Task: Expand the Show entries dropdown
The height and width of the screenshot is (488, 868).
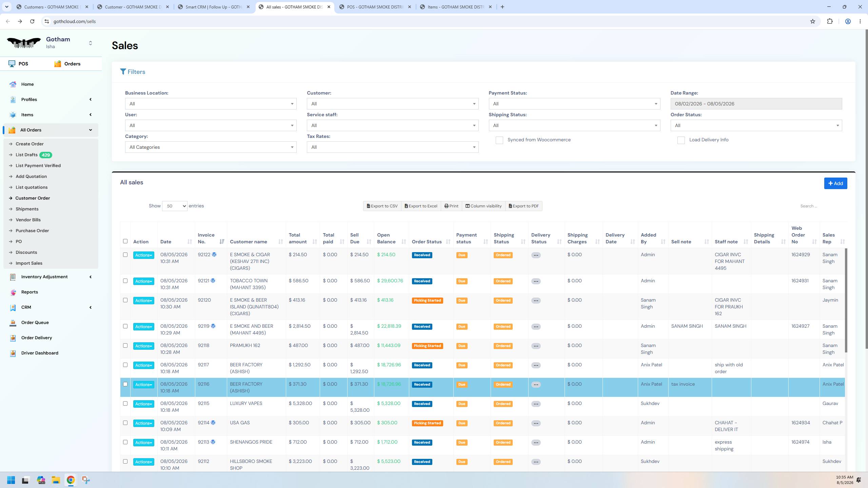Action: (175, 206)
